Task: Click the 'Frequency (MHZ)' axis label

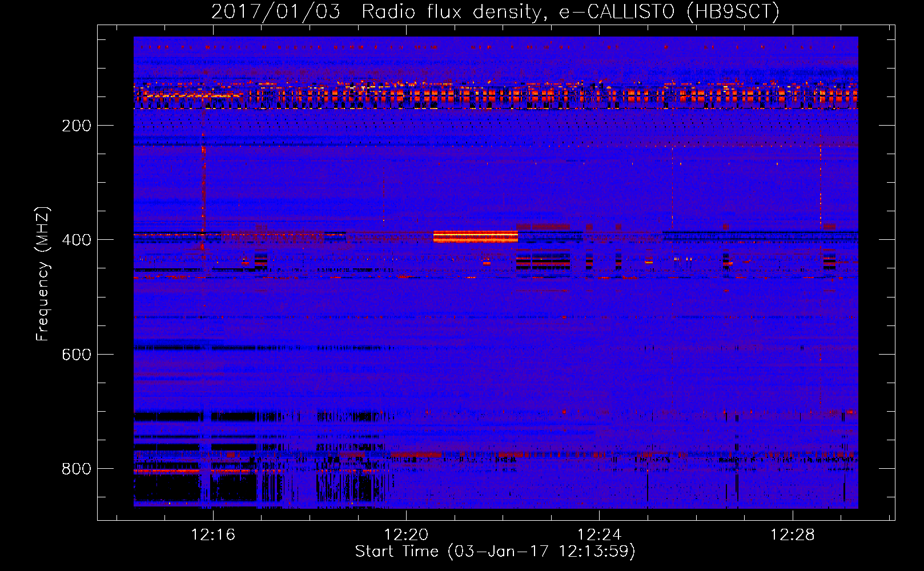Action: pos(43,274)
